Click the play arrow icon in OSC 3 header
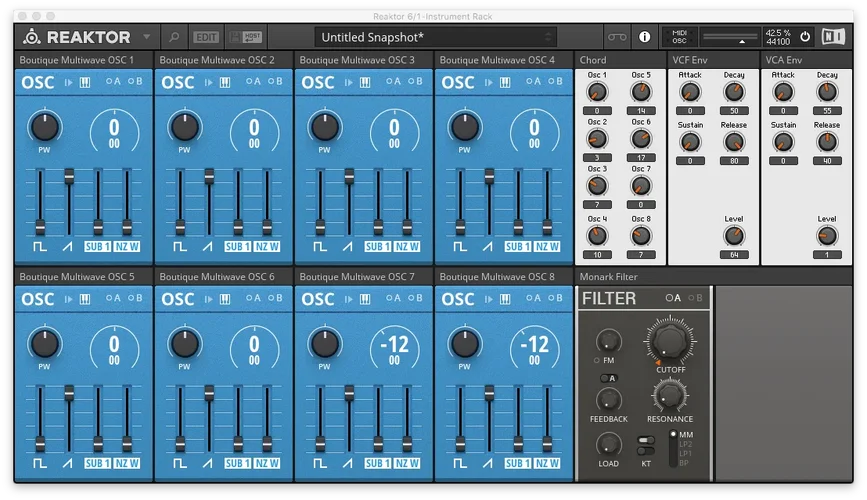The image size is (867, 500). click(349, 82)
